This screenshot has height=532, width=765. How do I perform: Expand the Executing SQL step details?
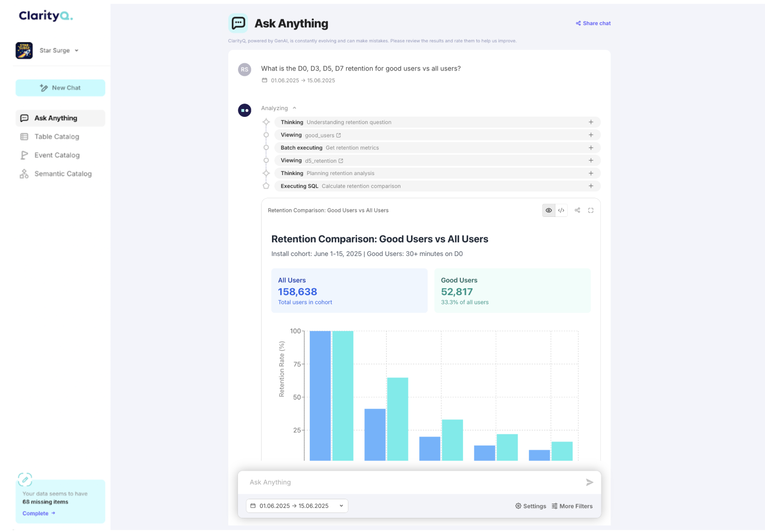(x=591, y=186)
